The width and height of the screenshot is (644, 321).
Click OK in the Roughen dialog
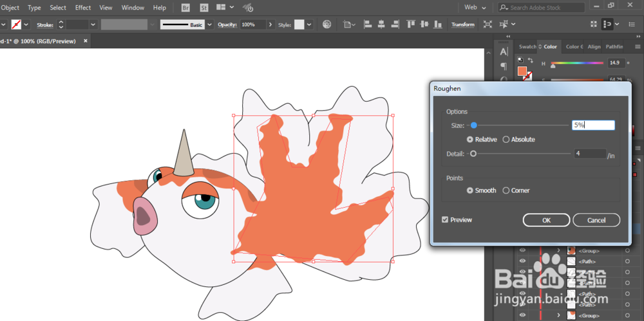click(x=546, y=220)
